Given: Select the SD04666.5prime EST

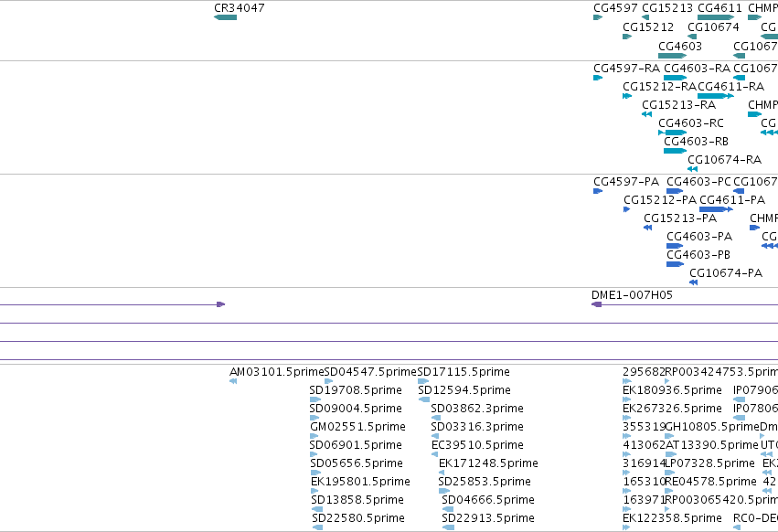Looking at the screenshot, I should point(448,509).
